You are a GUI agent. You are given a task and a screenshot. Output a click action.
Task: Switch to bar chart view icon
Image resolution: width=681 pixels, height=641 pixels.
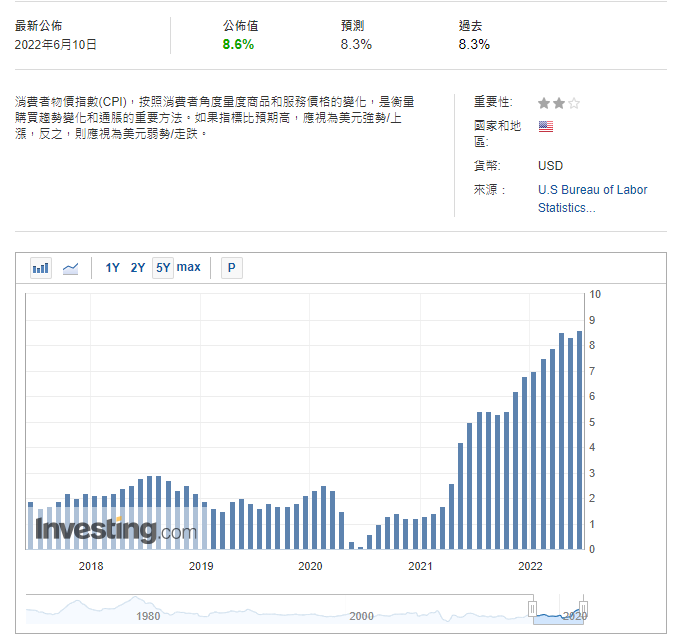pos(41,268)
